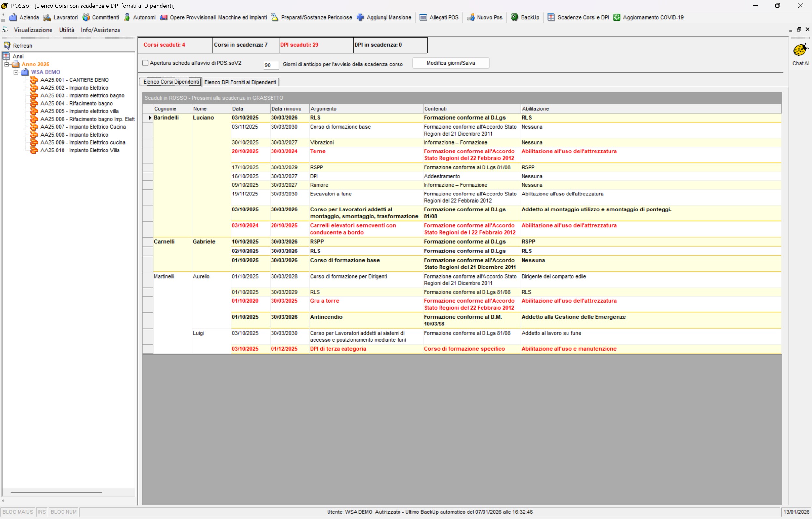Screen dimensions: 812x519
Task: Click the Aggiungi Mansione icon
Action: coord(360,17)
